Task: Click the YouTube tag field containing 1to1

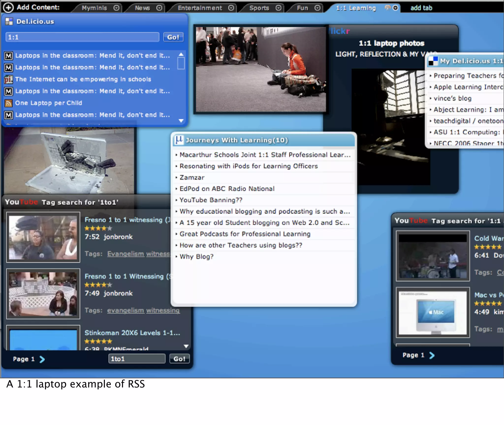Action: [x=137, y=359]
